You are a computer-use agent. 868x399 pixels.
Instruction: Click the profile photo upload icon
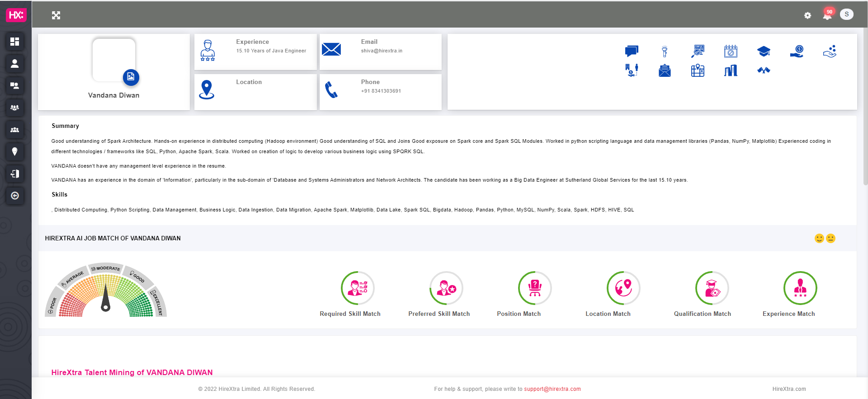[x=131, y=77]
